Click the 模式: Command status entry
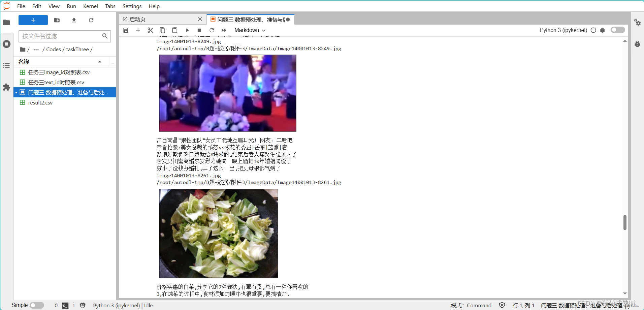The height and width of the screenshot is (310, 644). (471, 306)
